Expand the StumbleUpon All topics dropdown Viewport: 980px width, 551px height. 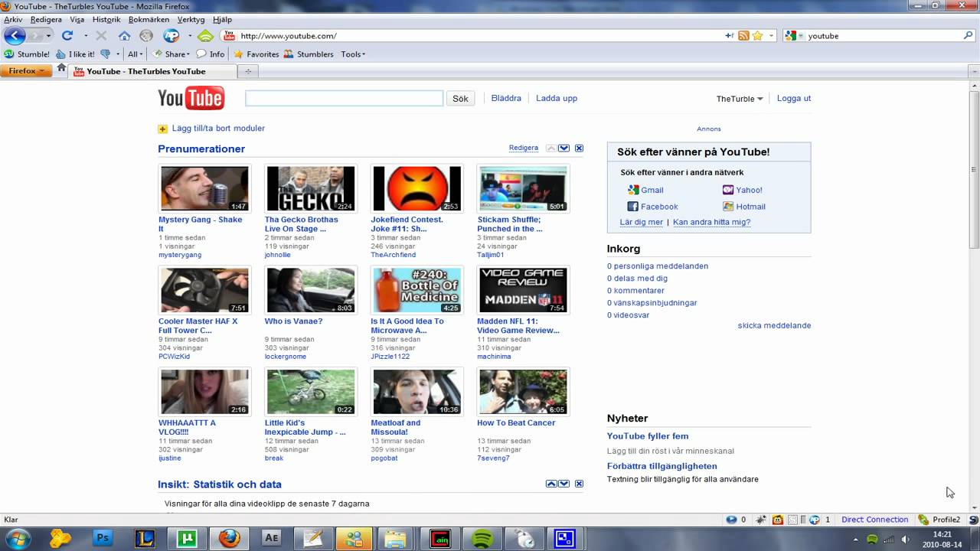click(136, 54)
